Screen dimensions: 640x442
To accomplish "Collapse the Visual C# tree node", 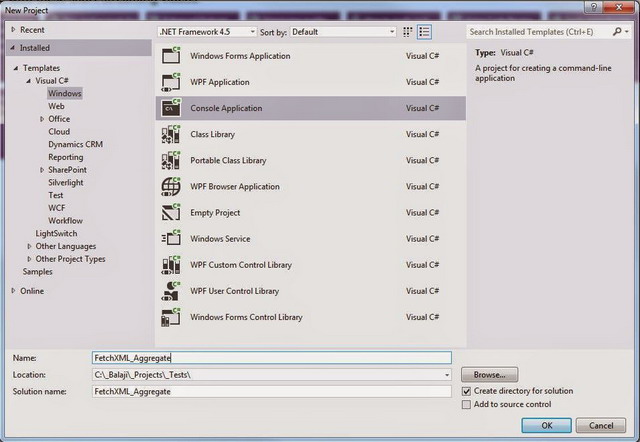I will coord(29,81).
